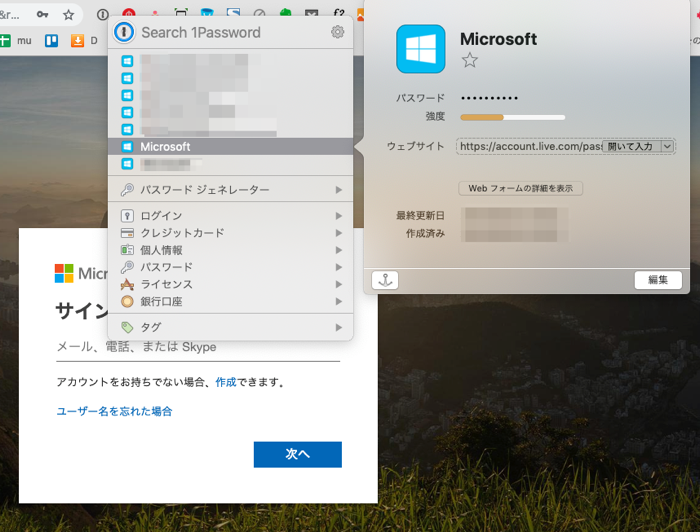Bookmark page with star in address bar
Viewport: 700px width, 532px height.
coord(68,15)
